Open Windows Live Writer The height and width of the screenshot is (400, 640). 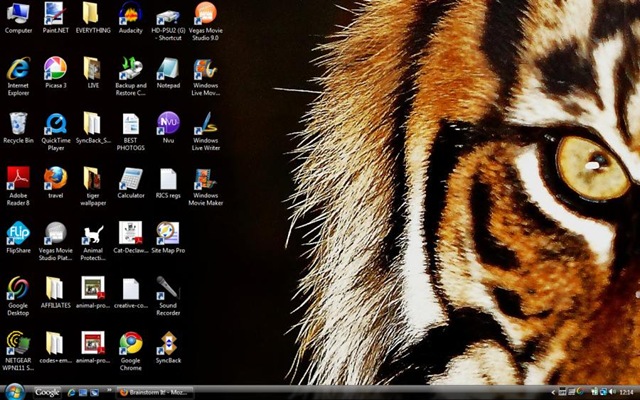pos(206,131)
